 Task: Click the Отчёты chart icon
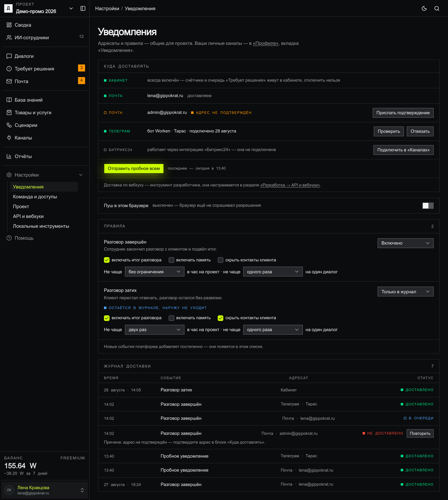[9, 156]
